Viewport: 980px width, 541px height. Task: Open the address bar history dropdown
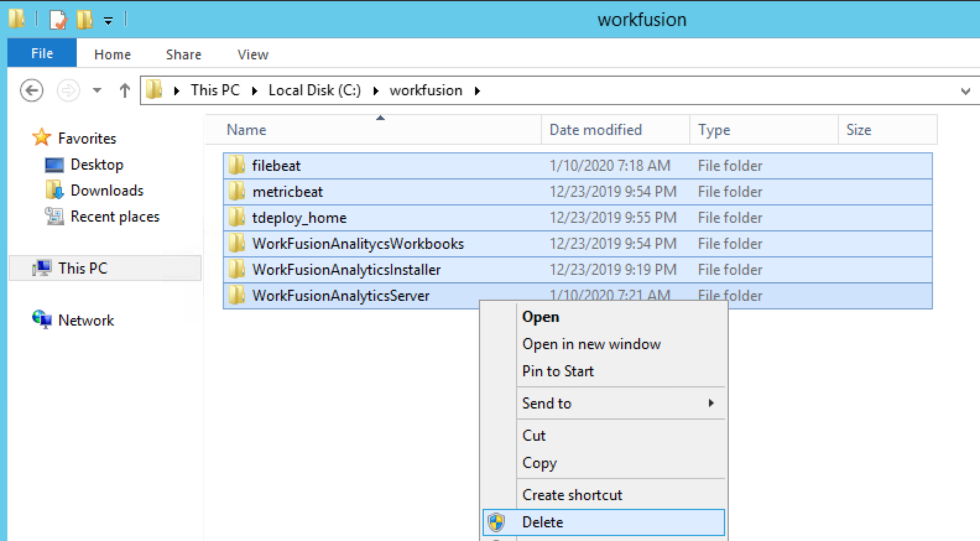coord(965,91)
